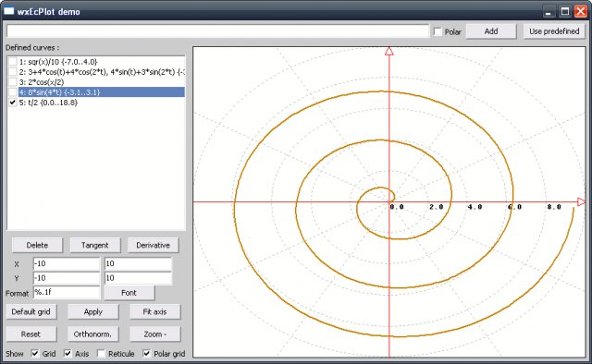Viewport: 592px width, 364px height.
Task: Click the Apply button
Action: [x=93, y=312]
